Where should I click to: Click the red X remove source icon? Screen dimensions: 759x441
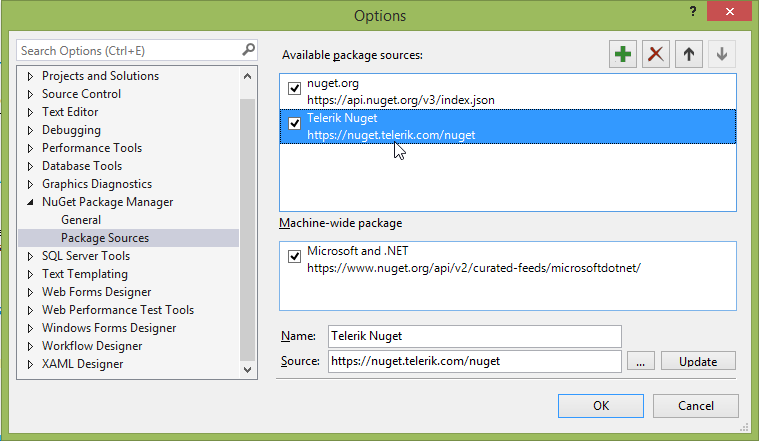[x=655, y=55]
